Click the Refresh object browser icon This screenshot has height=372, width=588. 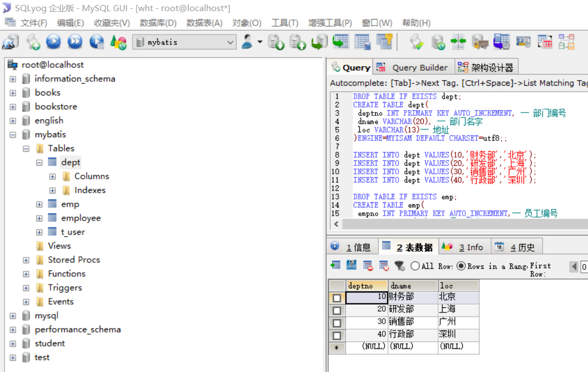[117, 41]
